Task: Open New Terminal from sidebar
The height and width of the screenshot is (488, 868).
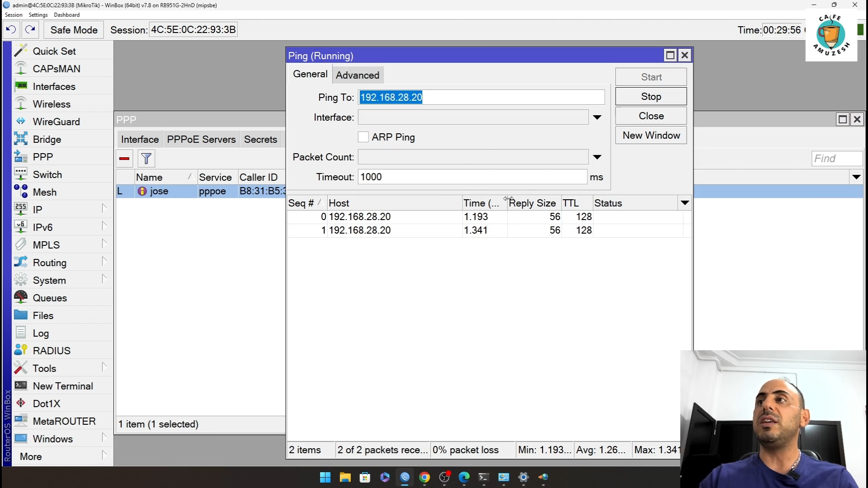Action: click(x=63, y=386)
